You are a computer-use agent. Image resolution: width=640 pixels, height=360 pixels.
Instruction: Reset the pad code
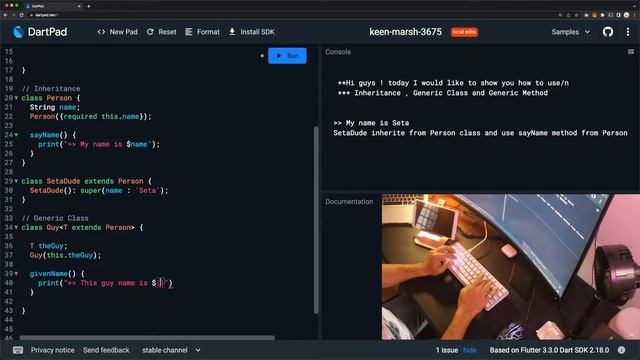pos(162,32)
